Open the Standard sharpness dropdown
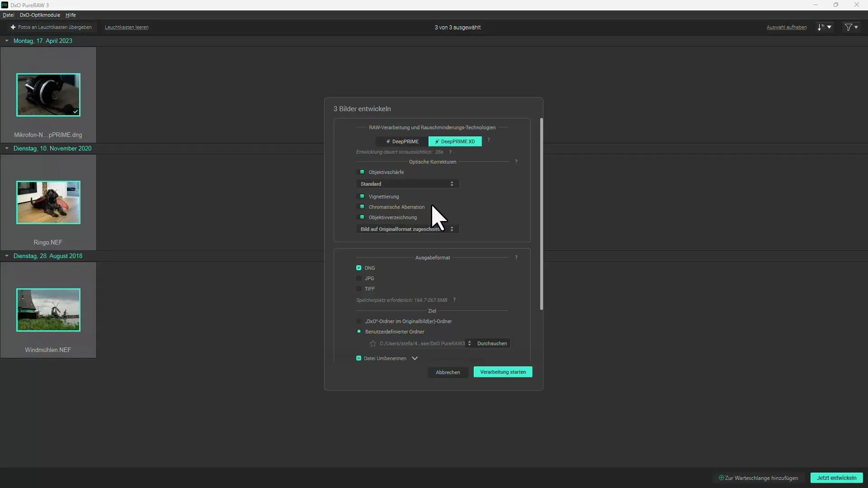This screenshot has width=868, height=488. point(407,184)
